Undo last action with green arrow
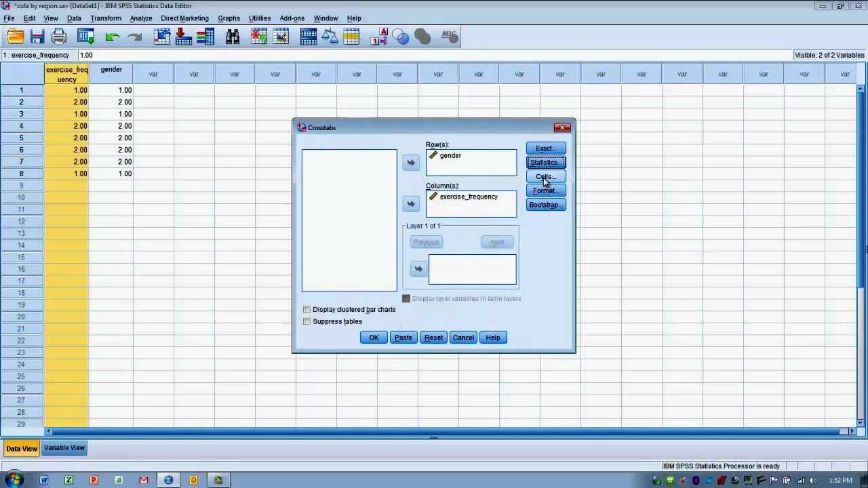This screenshot has height=488, width=868. coord(113,37)
